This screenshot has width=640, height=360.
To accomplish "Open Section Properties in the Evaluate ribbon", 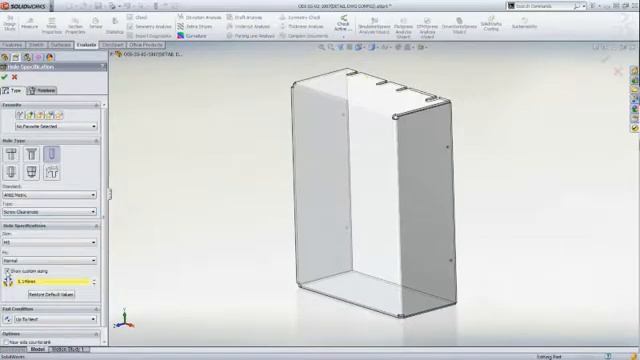I will tap(75, 26).
